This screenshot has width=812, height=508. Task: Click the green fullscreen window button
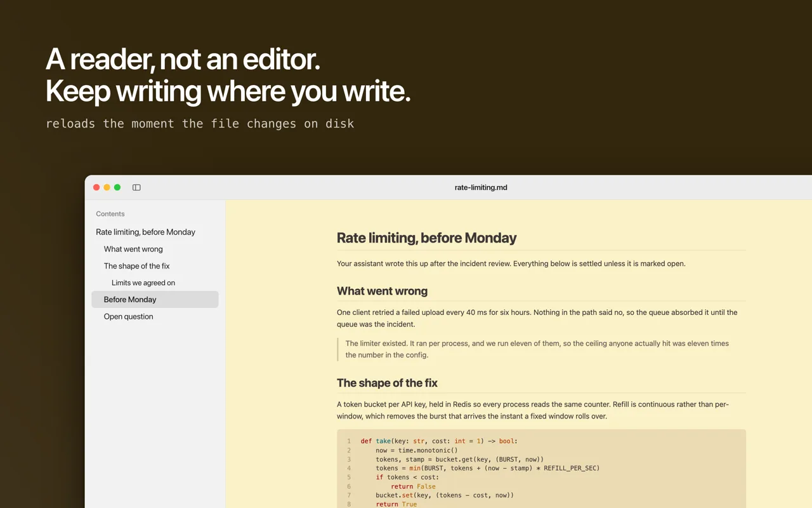tap(117, 187)
